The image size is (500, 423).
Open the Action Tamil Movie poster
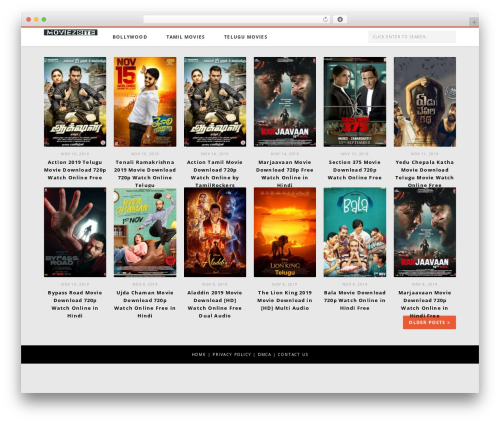(215, 102)
